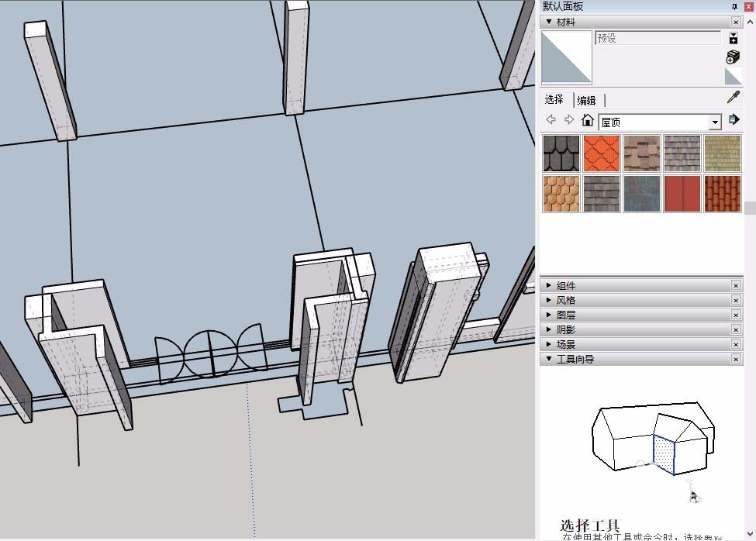The image size is (756, 541).
Task: Collapse the 工具向导 panel
Action: [550, 360]
